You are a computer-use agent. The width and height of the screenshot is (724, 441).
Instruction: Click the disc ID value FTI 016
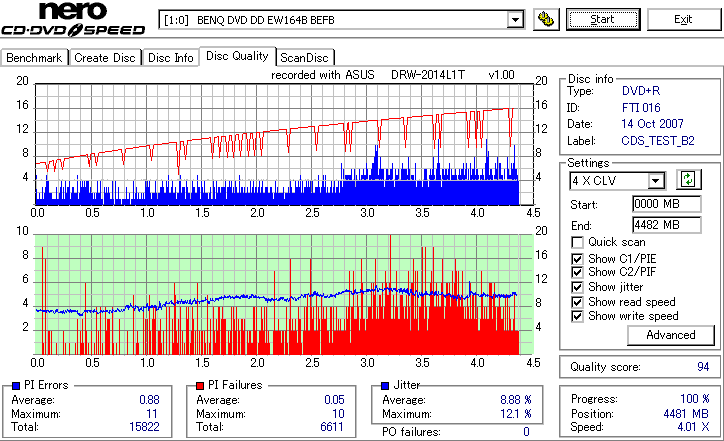[641, 108]
